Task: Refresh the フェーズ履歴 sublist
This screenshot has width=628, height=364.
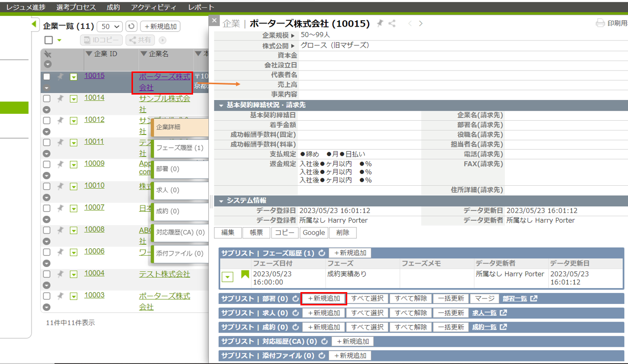Action: [322, 253]
